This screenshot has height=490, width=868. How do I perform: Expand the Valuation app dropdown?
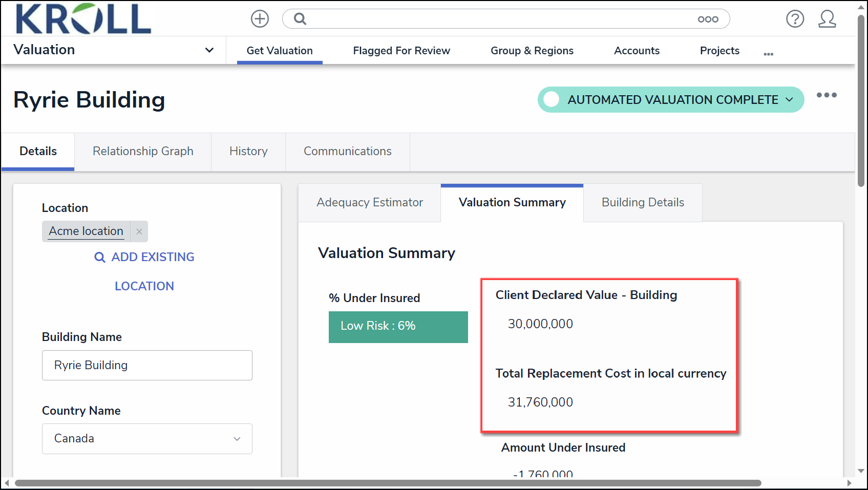(209, 50)
